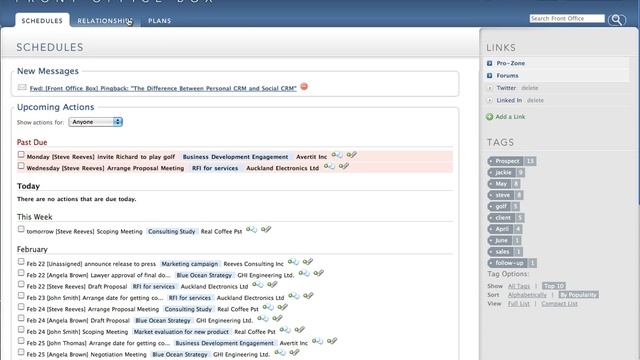Click paperclip icon on Feb 23 John Smith row
The width and height of the screenshot is (640, 360).
coord(308,296)
